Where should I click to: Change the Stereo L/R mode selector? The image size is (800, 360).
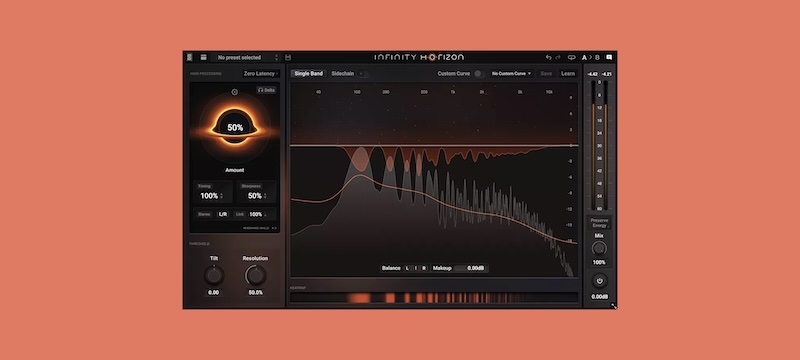(223, 215)
